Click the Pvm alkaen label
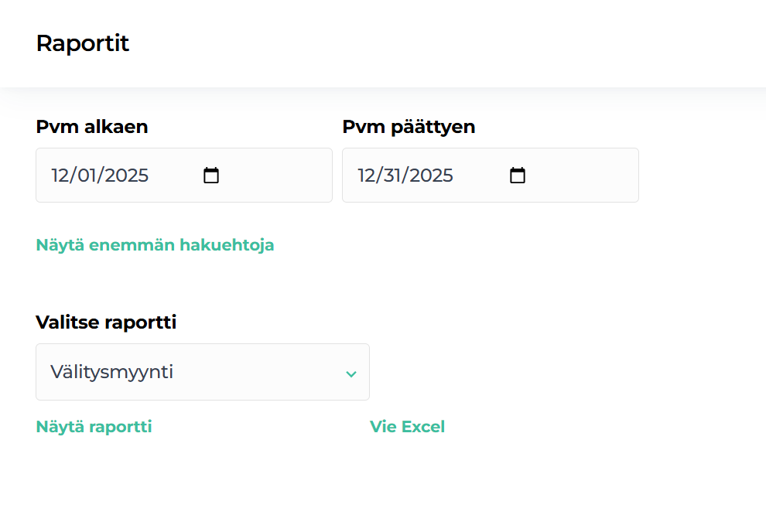This screenshot has width=766, height=532. point(91,127)
